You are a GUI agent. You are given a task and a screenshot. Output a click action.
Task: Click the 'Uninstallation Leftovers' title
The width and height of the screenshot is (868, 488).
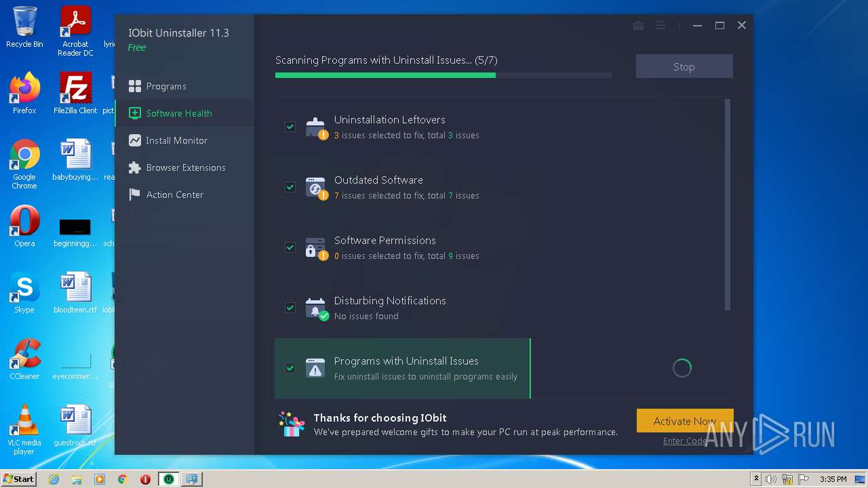390,120
